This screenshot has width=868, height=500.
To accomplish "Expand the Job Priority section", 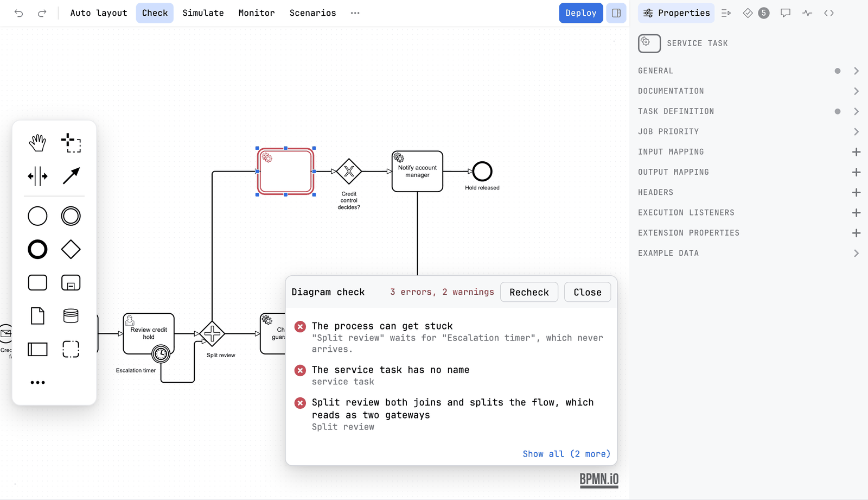I will (x=749, y=132).
